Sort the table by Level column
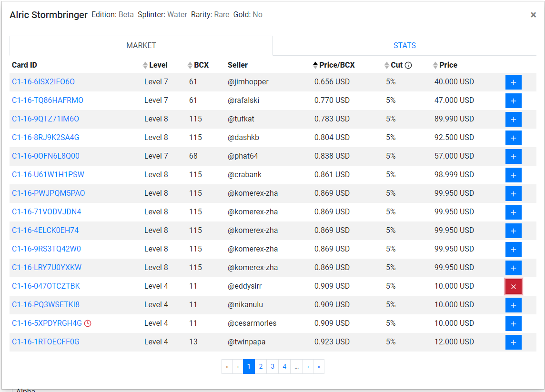Screen dimensions: 545x392 [155, 65]
